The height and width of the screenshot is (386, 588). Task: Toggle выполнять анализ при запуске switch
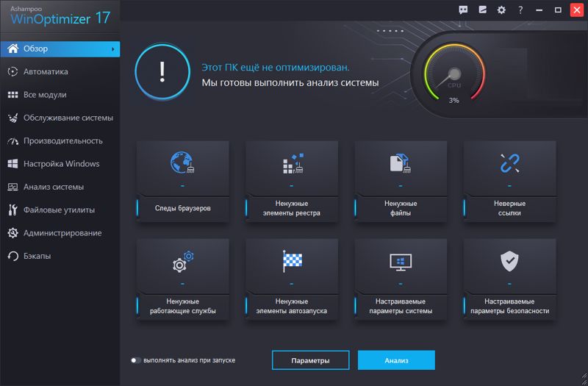pyautogui.click(x=135, y=360)
